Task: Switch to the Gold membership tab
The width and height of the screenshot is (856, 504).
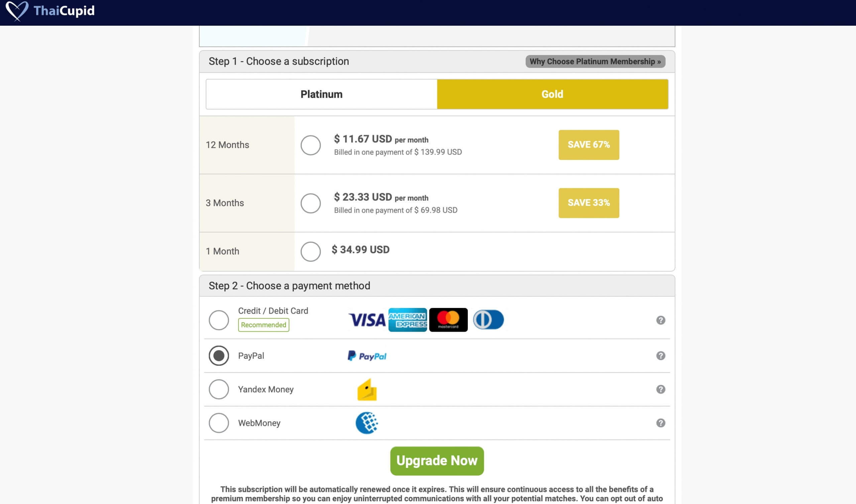Action: click(552, 95)
